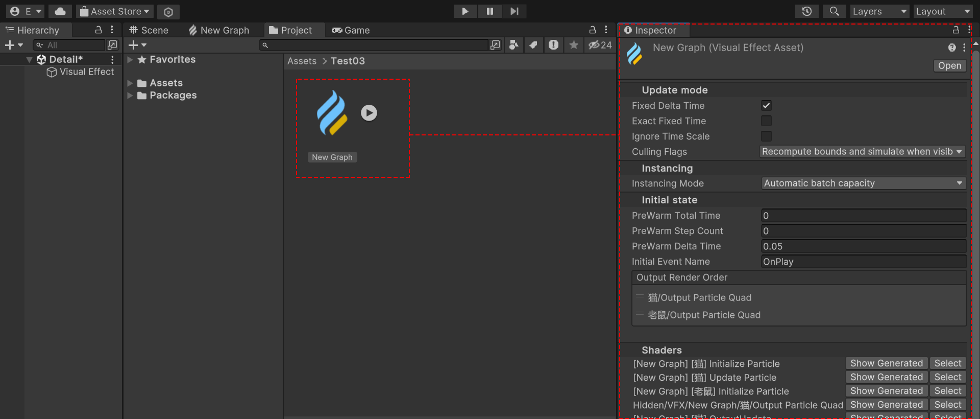The image size is (980, 419).
Task: Click the favorites star icon in Project toolbar
Action: (574, 45)
